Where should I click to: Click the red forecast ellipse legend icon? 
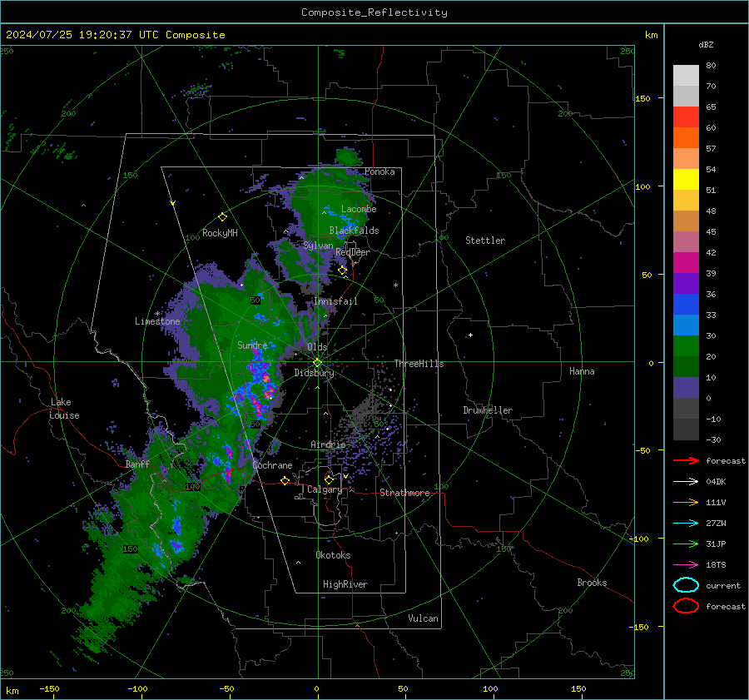click(x=686, y=606)
